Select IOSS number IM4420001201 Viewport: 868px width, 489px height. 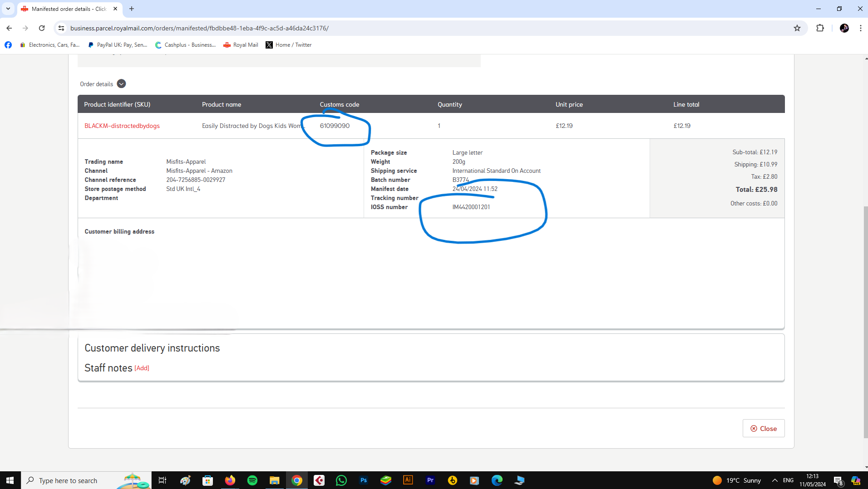click(x=471, y=207)
